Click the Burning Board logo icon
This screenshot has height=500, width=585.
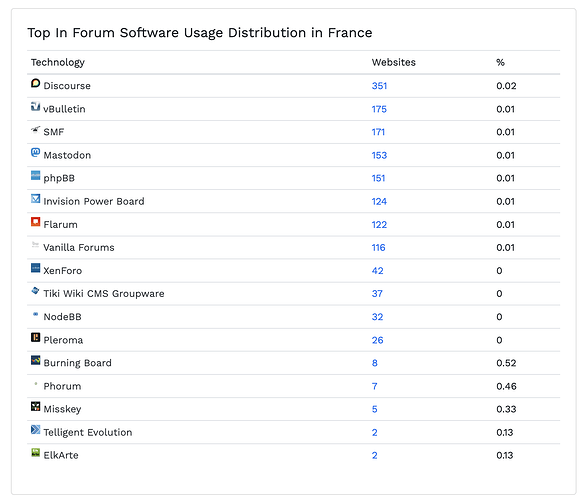point(35,360)
